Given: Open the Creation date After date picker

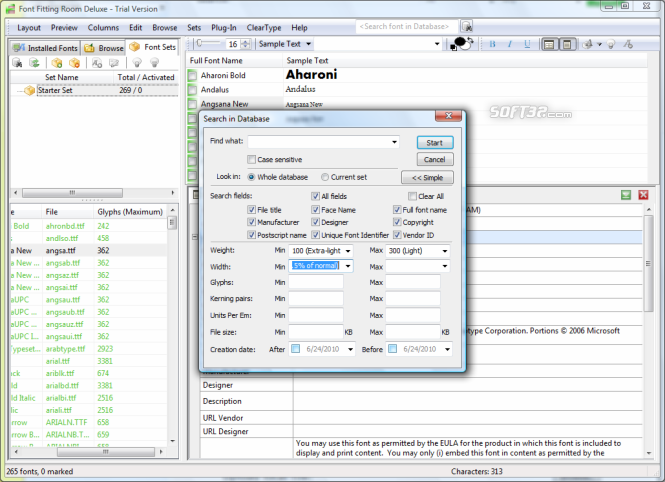Looking at the screenshot, I should coord(350,349).
